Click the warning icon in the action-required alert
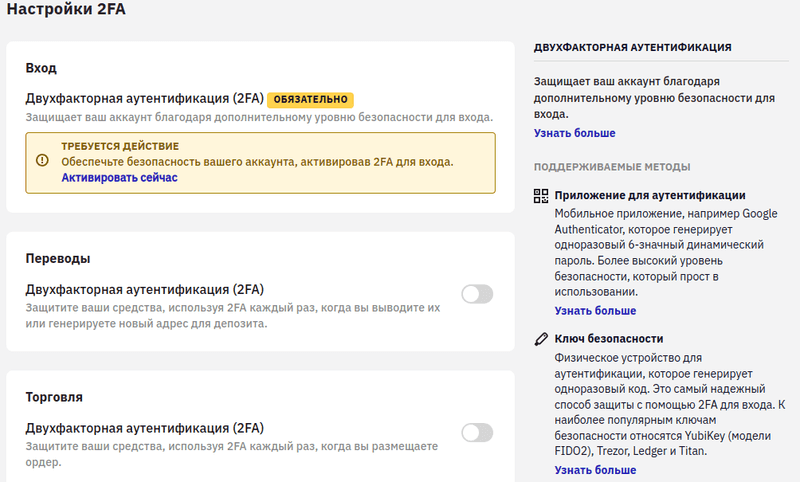The image size is (800, 482). click(42, 160)
